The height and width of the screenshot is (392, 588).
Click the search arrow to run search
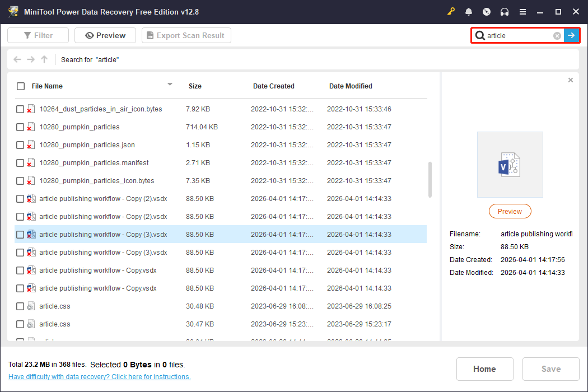tap(571, 35)
